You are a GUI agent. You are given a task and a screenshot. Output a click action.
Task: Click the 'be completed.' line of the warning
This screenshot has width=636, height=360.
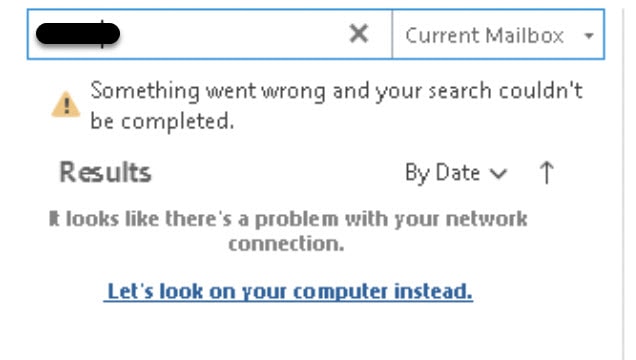click(162, 121)
